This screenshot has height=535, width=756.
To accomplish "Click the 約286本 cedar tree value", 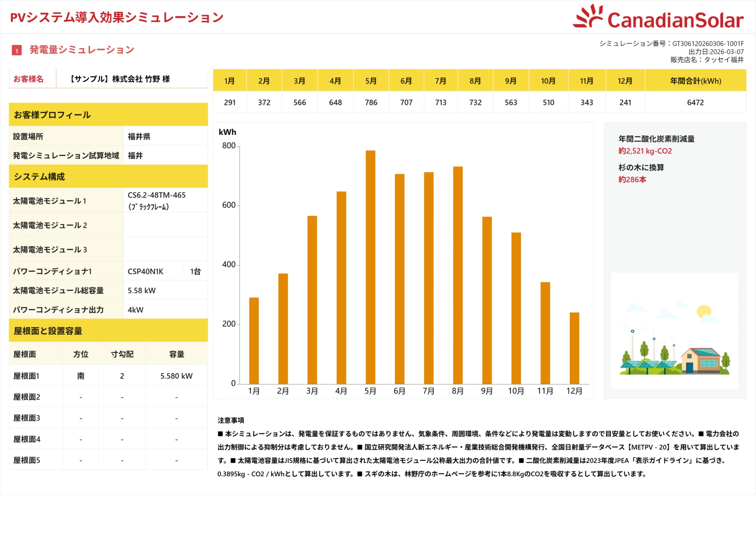I will pyautogui.click(x=632, y=180).
